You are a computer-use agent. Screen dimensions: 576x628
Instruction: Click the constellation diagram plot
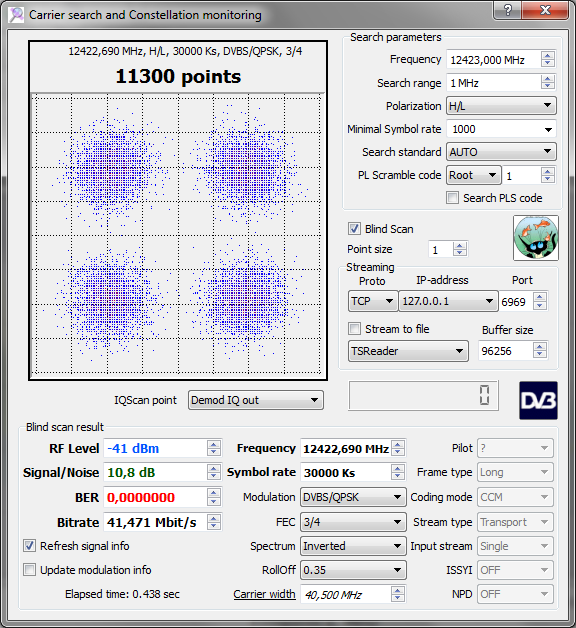(x=178, y=235)
